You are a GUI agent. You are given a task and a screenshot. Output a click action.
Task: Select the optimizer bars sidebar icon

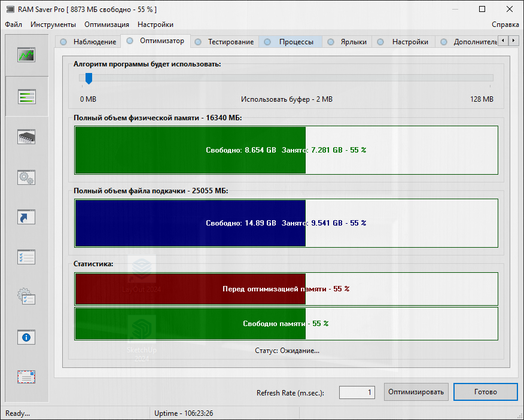point(26,96)
